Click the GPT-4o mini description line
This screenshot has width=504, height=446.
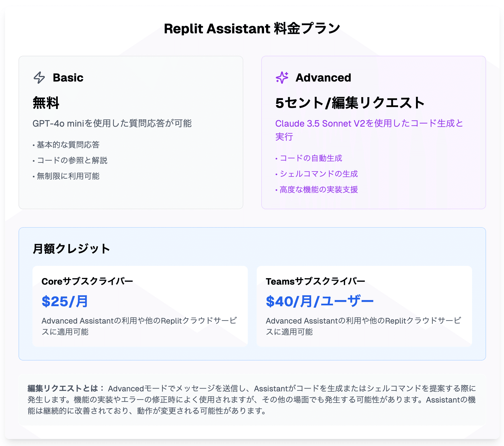click(112, 123)
